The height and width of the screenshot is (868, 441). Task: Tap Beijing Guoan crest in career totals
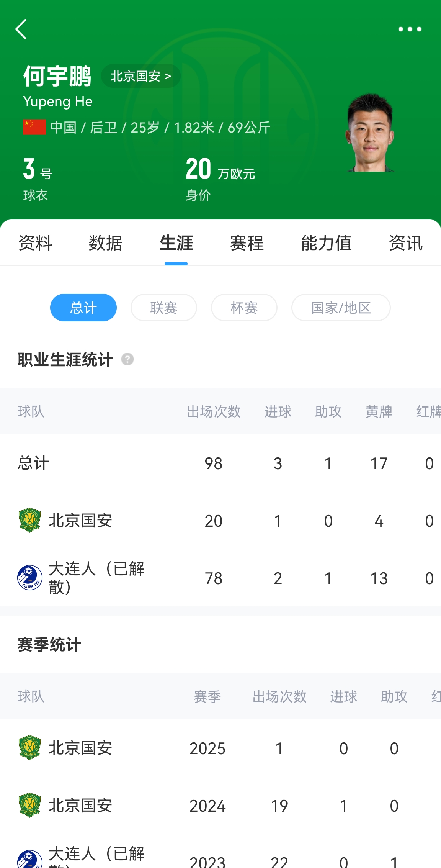(29, 520)
